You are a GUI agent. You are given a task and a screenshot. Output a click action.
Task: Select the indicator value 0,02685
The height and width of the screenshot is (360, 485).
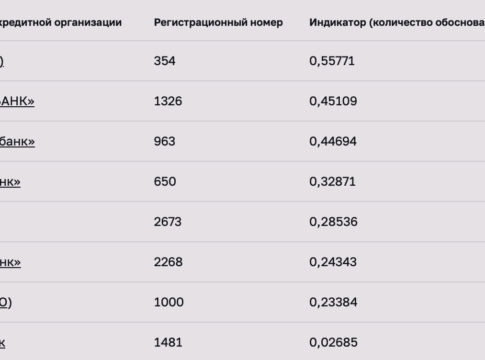[x=333, y=342]
